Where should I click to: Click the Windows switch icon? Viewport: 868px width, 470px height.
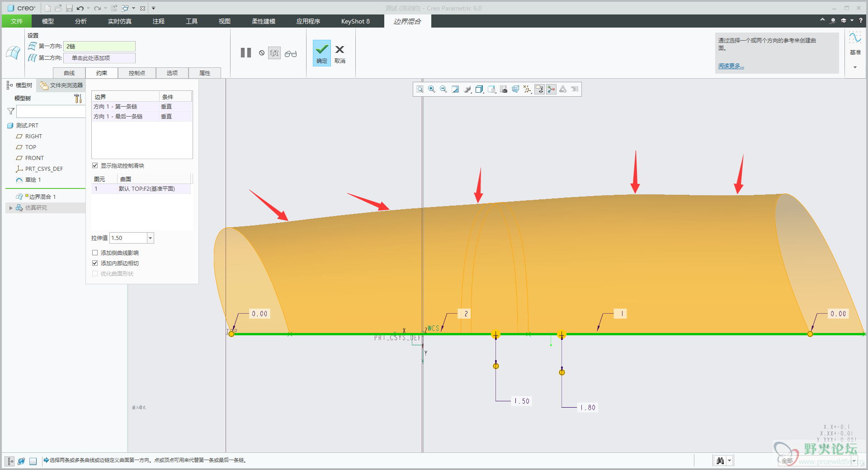click(125, 8)
